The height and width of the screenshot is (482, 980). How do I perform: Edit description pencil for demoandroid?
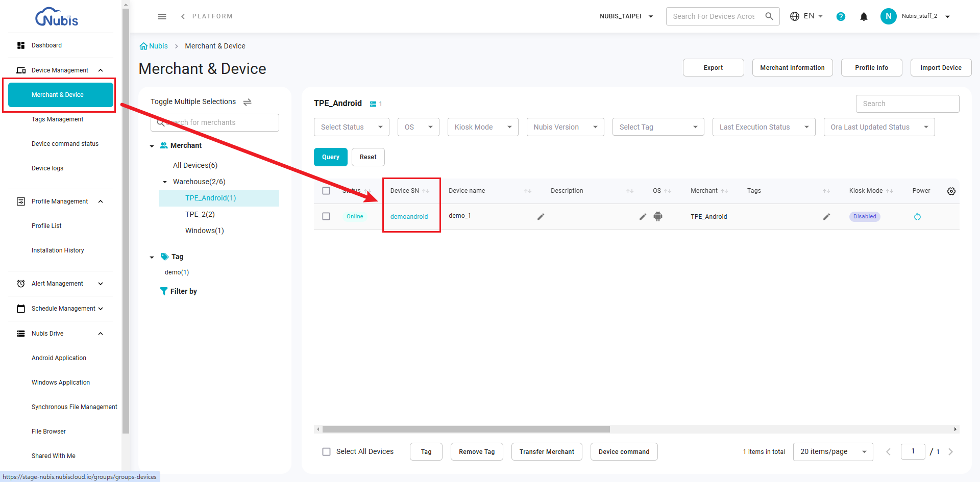(643, 217)
